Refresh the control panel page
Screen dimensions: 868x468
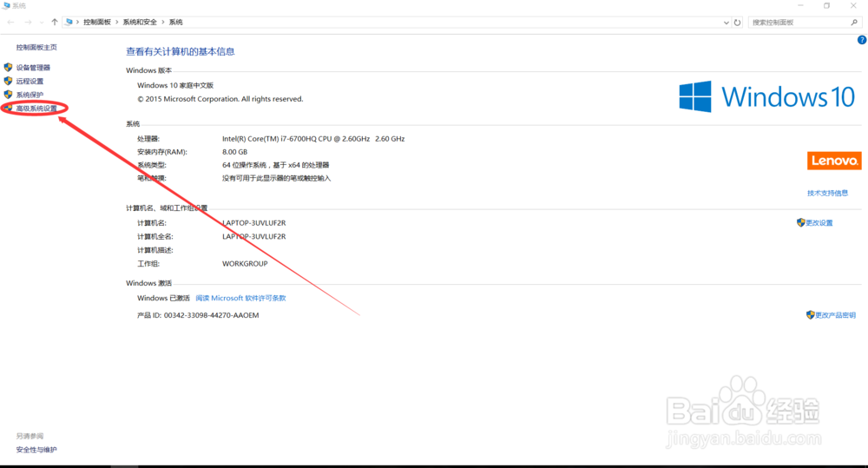(737, 23)
